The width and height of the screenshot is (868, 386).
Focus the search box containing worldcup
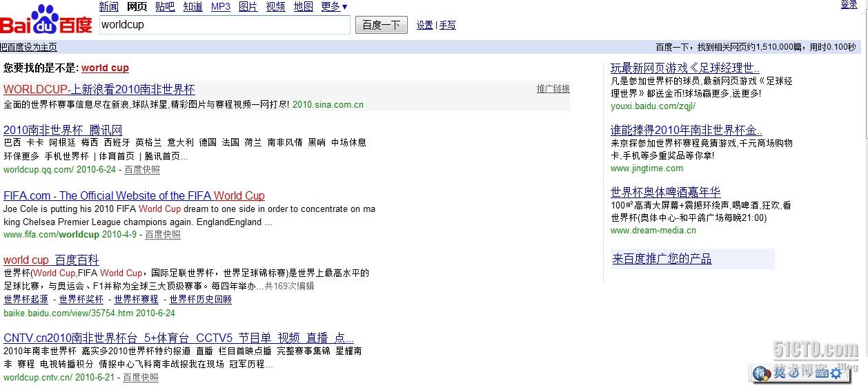(x=224, y=24)
